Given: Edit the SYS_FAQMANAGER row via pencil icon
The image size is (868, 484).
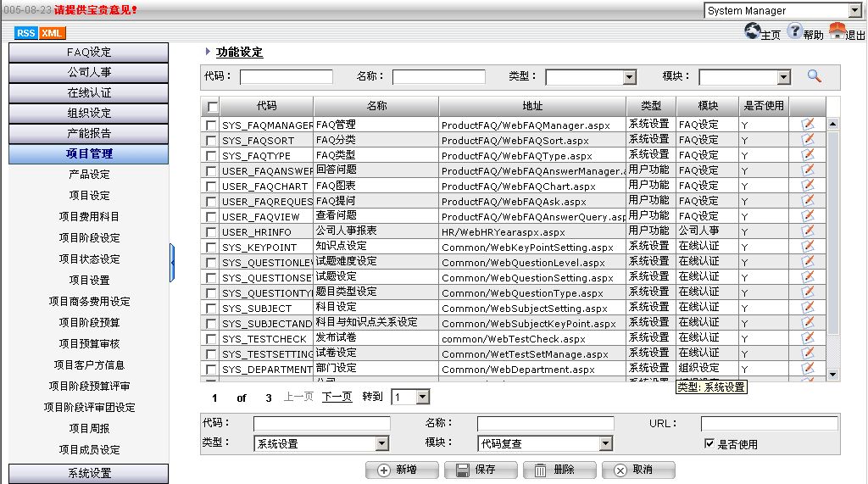Looking at the screenshot, I should tap(808, 124).
